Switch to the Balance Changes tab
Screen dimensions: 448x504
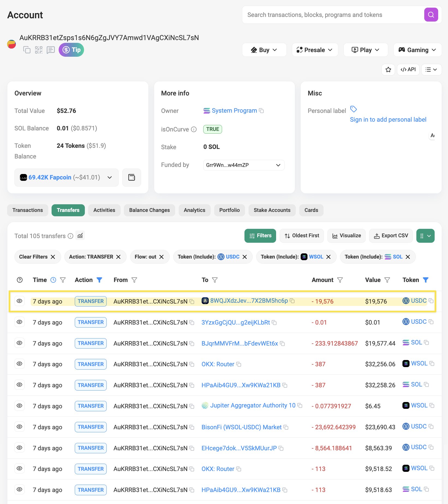tap(150, 210)
